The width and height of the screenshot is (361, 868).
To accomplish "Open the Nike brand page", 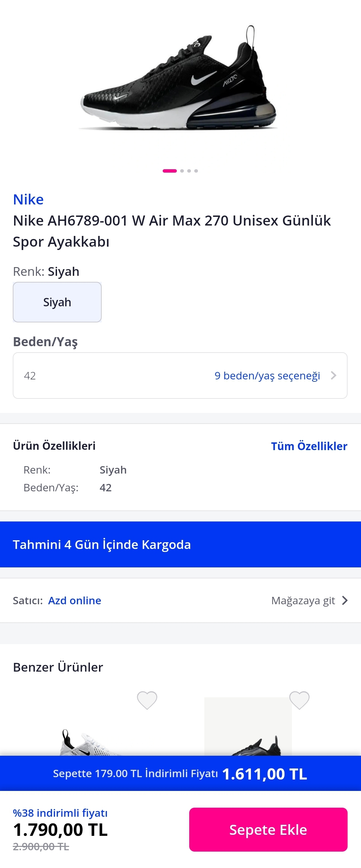I will coord(28,199).
